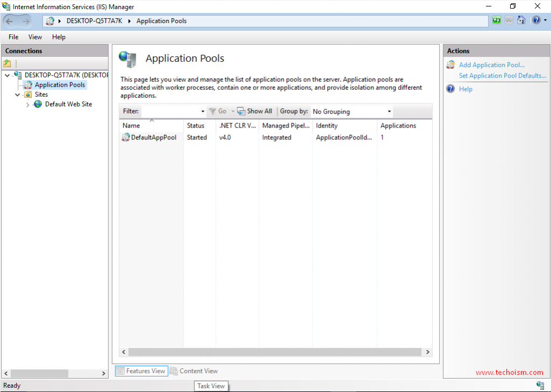This screenshot has height=392, width=551.
Task: Click the Back navigation arrow
Action: 9,21
